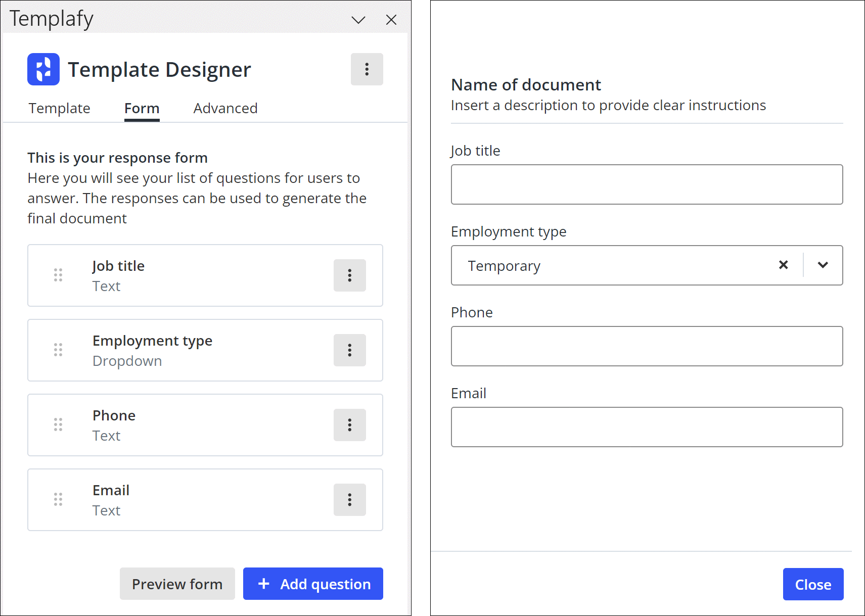
Task: Open the Template Designer three-dot menu
Action: [367, 69]
